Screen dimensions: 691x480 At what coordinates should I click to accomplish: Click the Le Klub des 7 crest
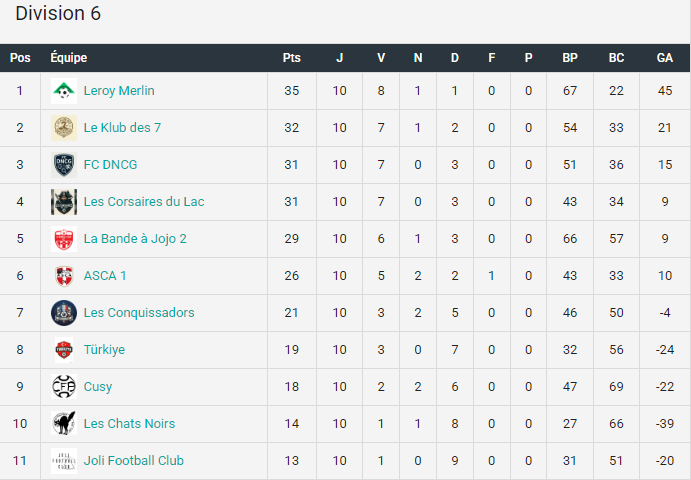(64, 128)
